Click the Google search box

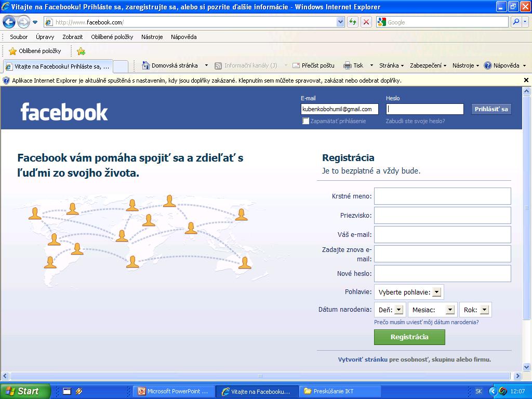tap(443, 22)
